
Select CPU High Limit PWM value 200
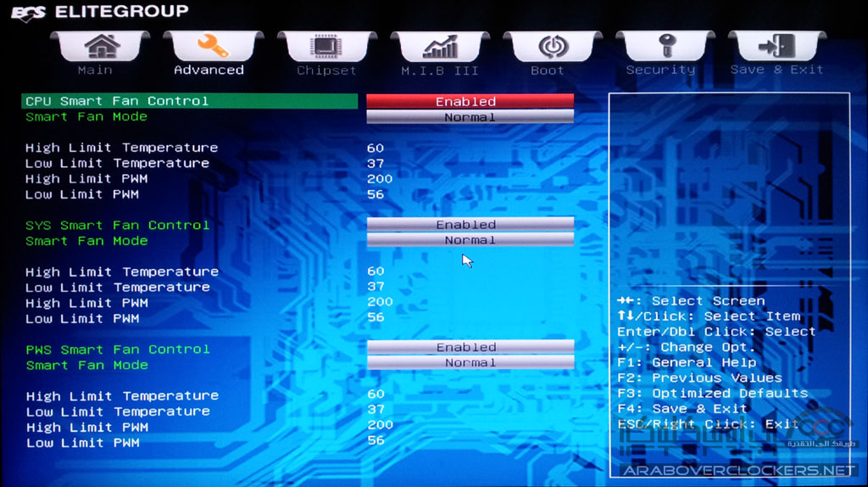point(380,179)
